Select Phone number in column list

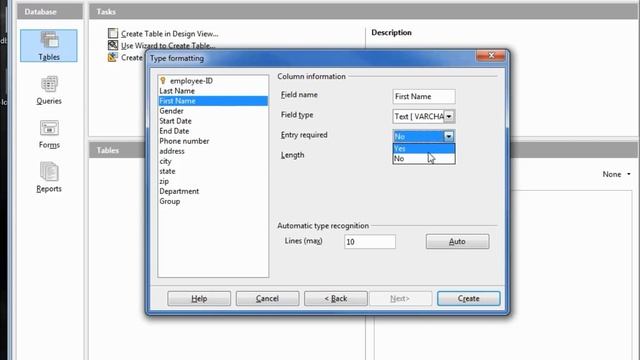click(213, 141)
